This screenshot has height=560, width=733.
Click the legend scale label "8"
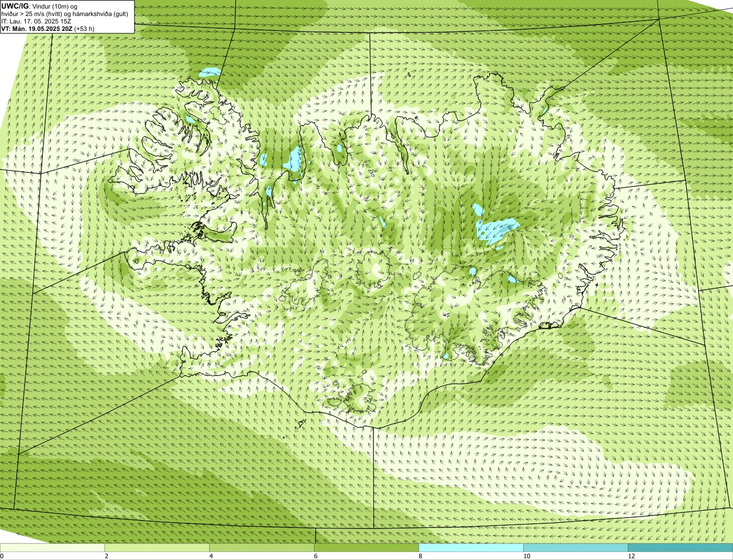pos(420,556)
